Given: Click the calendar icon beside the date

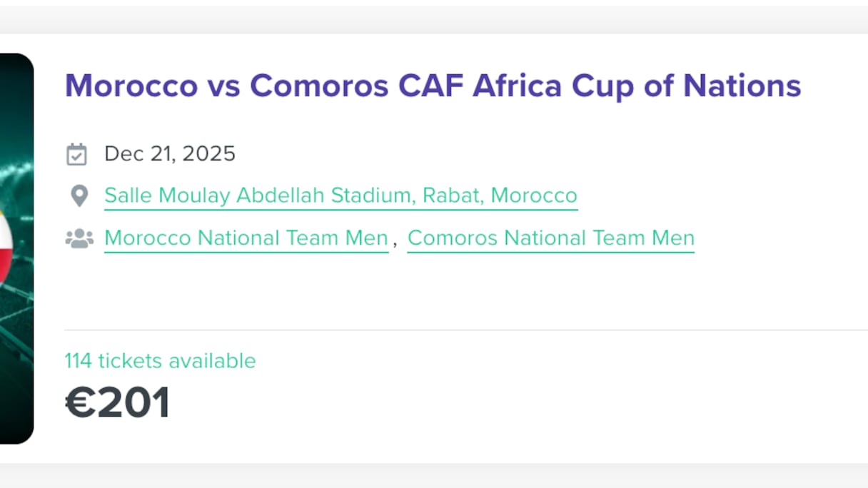Looking at the screenshot, I should point(76,154).
